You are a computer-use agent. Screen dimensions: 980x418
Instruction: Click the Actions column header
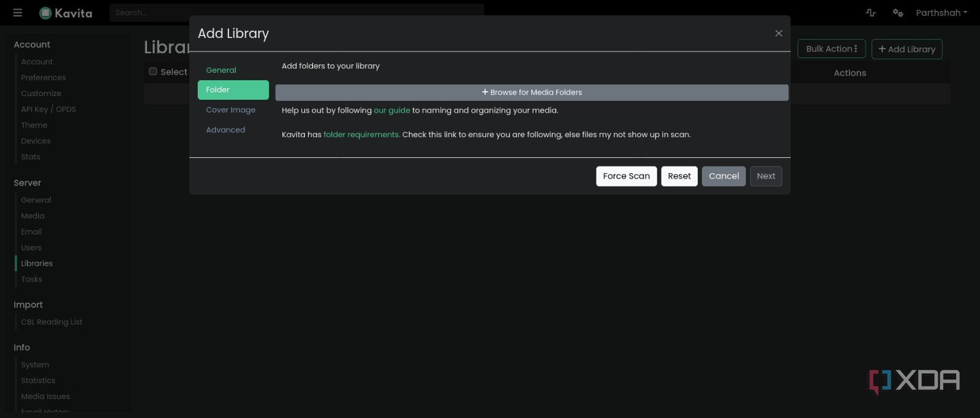[850, 73]
